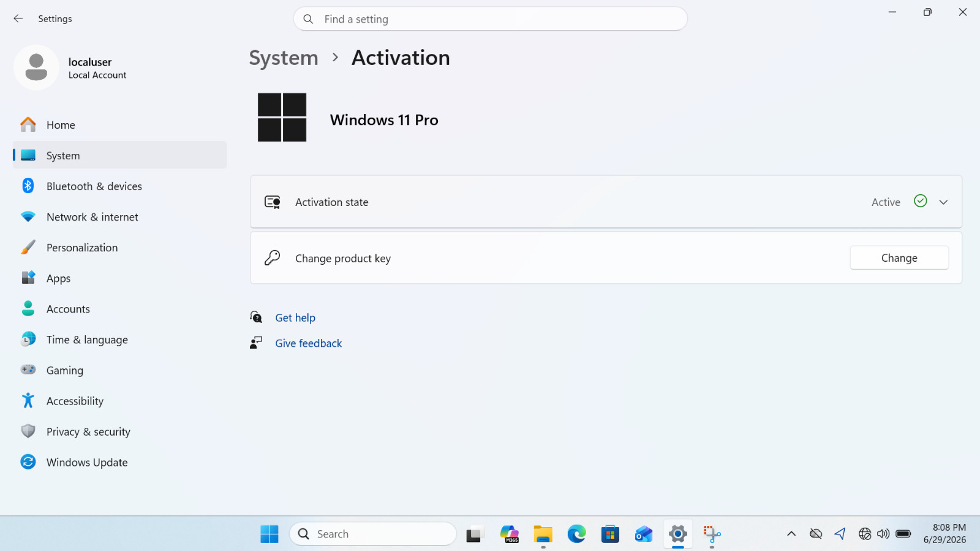Open Gaming settings
This screenshot has width=980, height=551.
pyautogui.click(x=120, y=370)
